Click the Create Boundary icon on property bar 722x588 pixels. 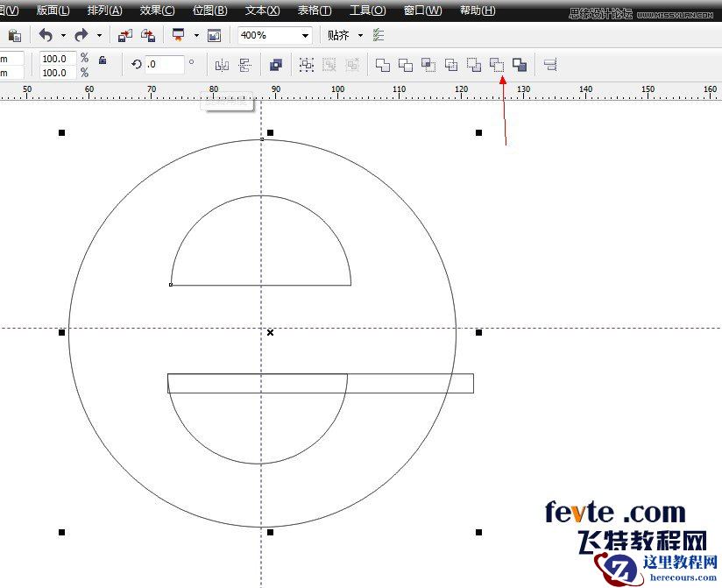point(520,64)
